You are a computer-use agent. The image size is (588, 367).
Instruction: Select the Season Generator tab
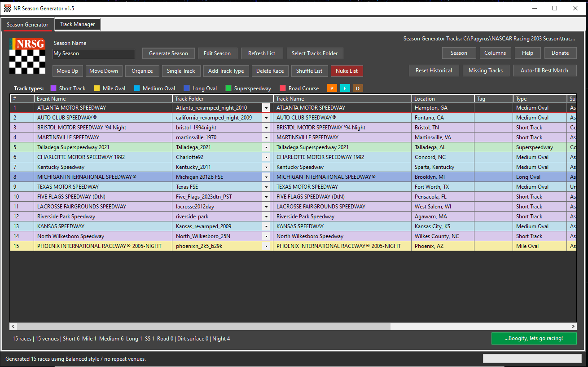click(27, 25)
